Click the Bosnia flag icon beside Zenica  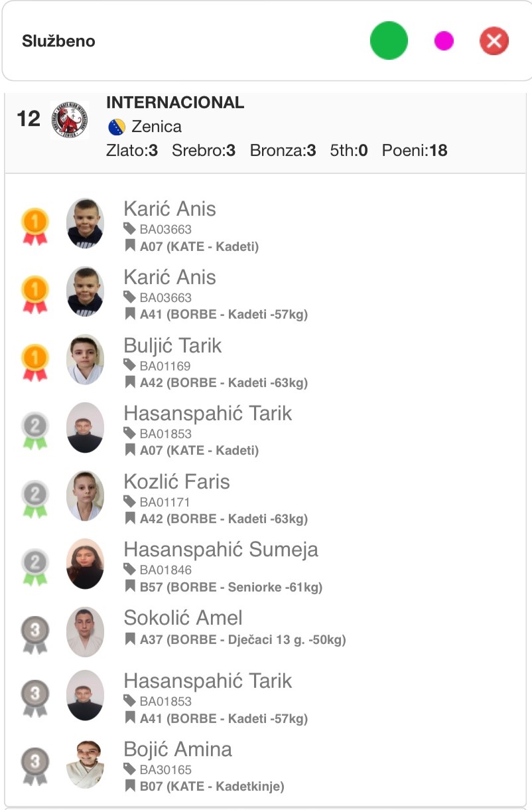116,126
